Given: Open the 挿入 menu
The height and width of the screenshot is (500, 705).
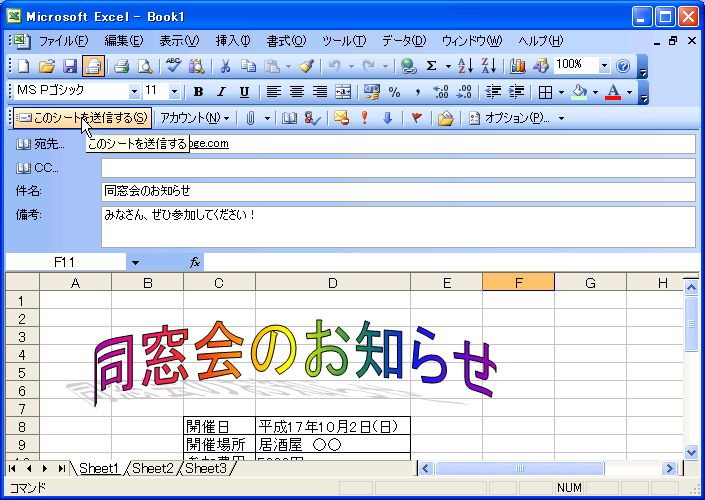Looking at the screenshot, I should coord(233,41).
